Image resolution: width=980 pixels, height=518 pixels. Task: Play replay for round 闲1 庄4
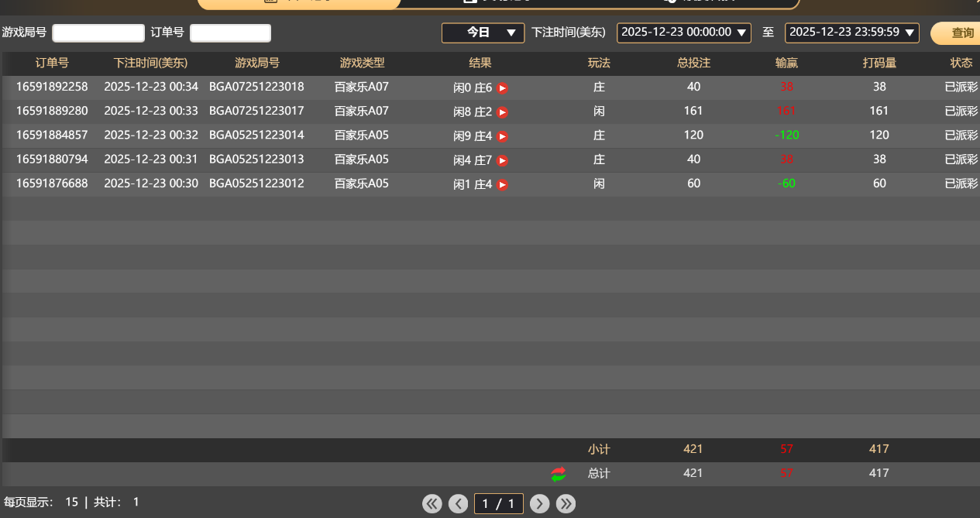coord(502,185)
